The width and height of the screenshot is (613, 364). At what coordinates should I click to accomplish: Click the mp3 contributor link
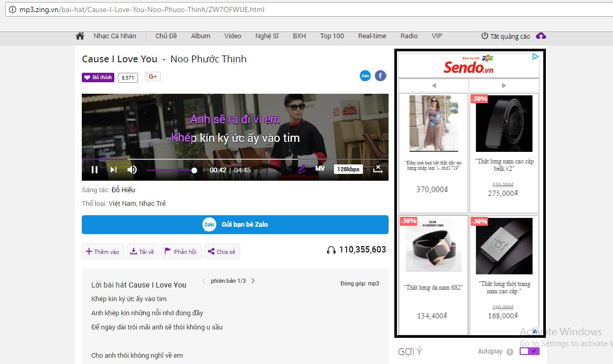click(373, 283)
